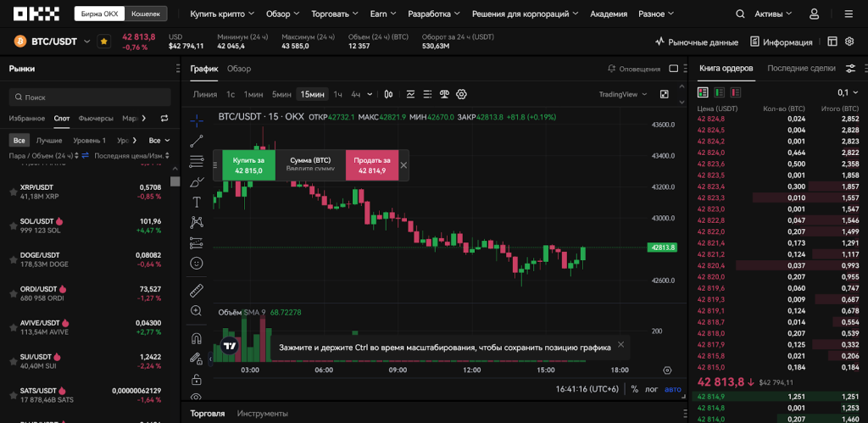The height and width of the screenshot is (423, 868).
Task: Open the chart ruler measure tool
Action: coord(197,291)
